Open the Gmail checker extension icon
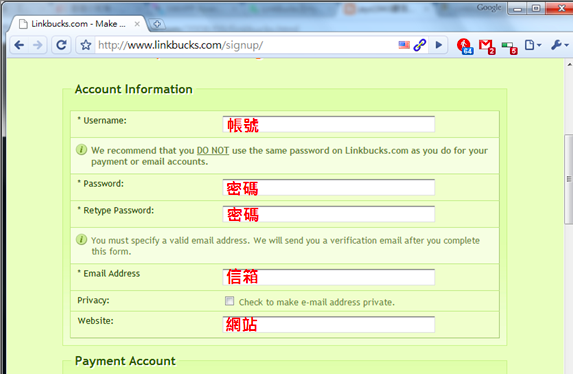The width and height of the screenshot is (573, 374). (x=487, y=46)
